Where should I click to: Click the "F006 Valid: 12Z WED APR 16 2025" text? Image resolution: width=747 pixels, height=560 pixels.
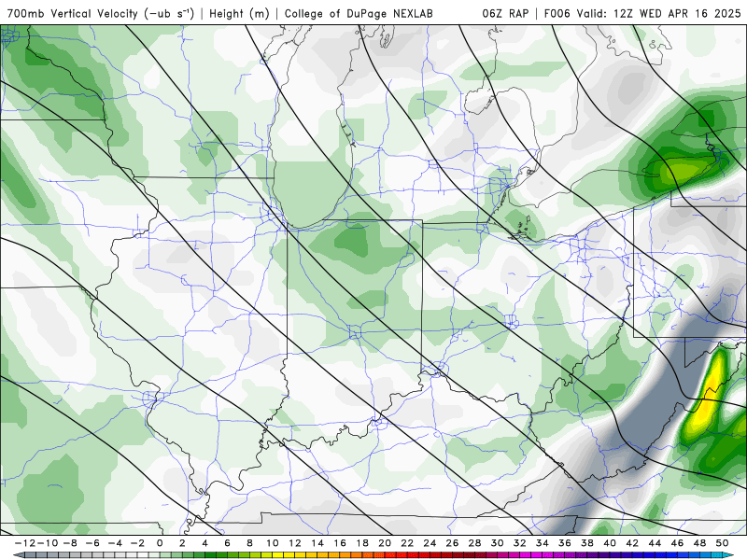pos(642,13)
